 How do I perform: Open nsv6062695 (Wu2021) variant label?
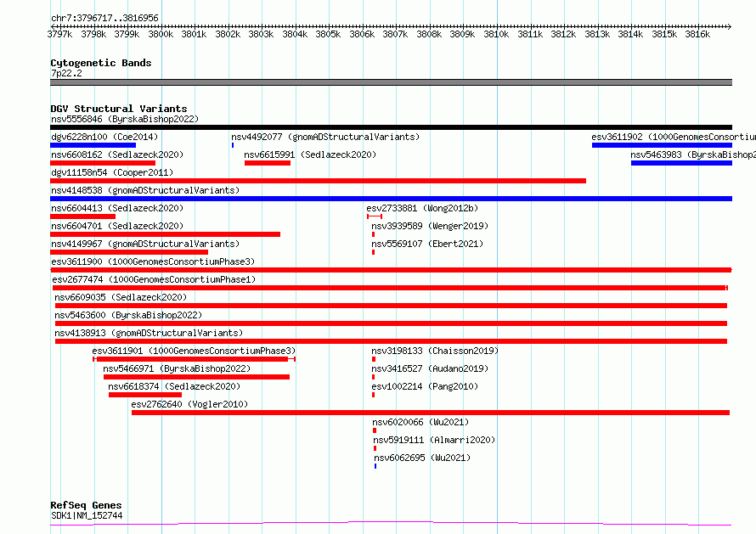422,458
